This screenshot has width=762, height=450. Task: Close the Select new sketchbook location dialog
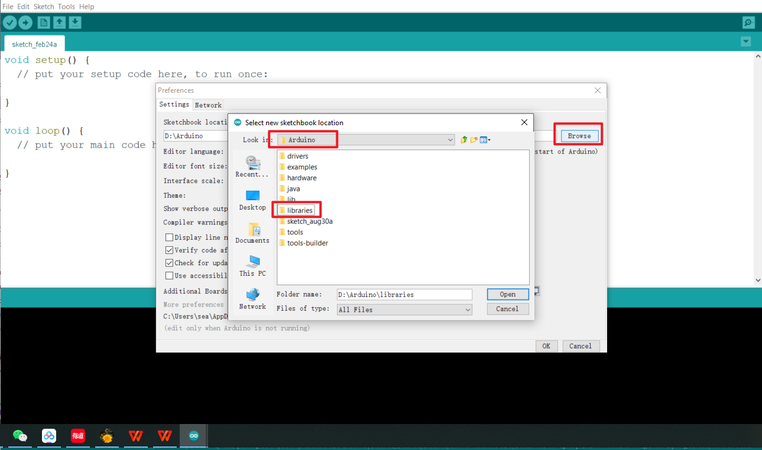coord(524,122)
